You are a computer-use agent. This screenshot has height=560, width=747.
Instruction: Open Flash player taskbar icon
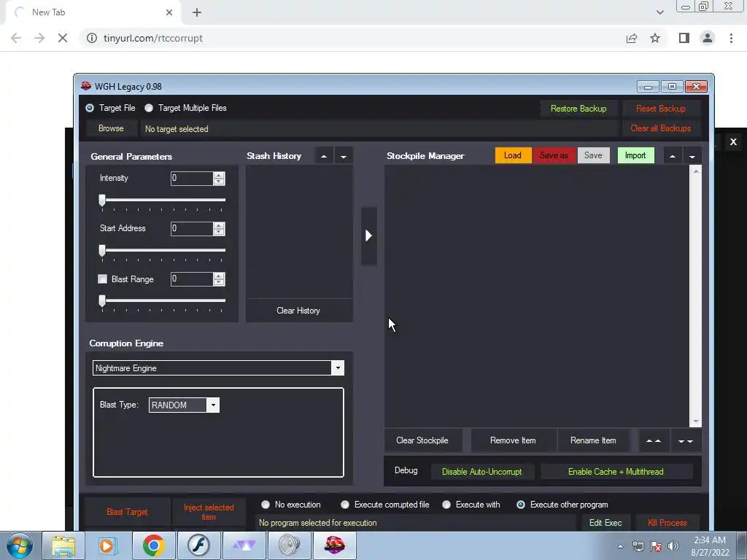(x=198, y=545)
